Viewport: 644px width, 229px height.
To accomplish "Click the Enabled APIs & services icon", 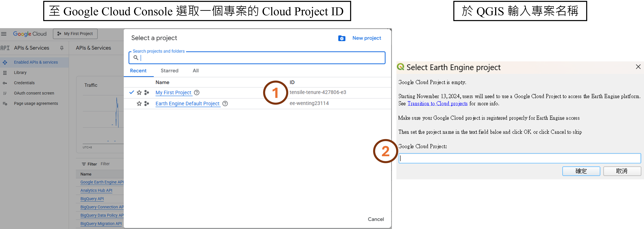I will 5,62.
